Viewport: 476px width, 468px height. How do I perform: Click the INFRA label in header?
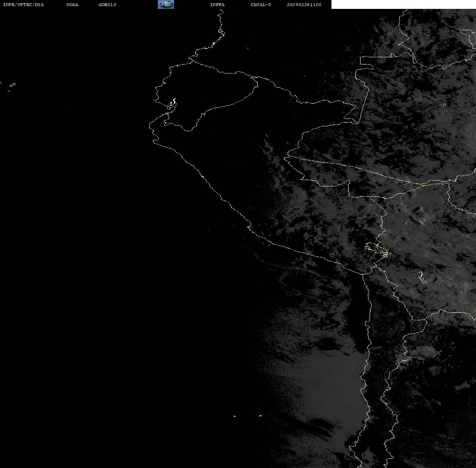click(217, 4)
